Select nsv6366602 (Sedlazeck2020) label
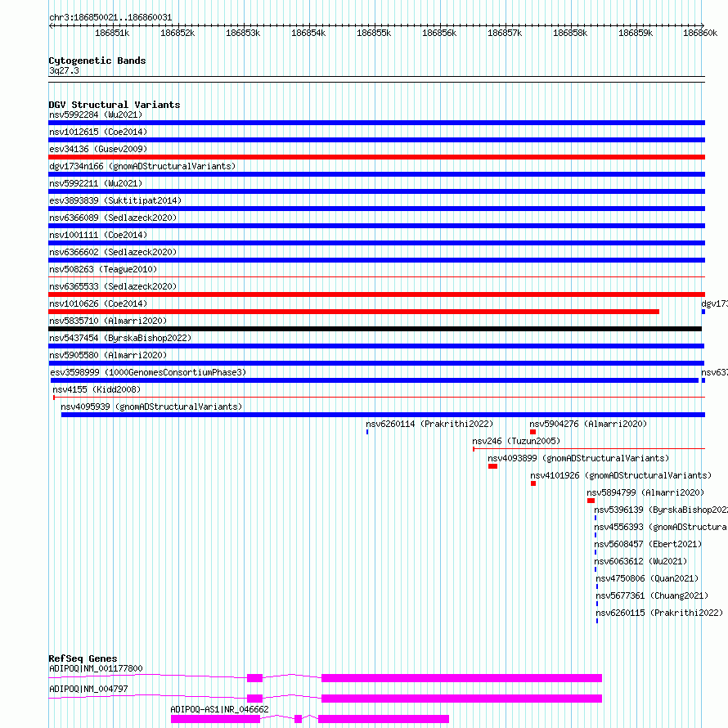Screen dimensions: 728x728 click(x=113, y=252)
